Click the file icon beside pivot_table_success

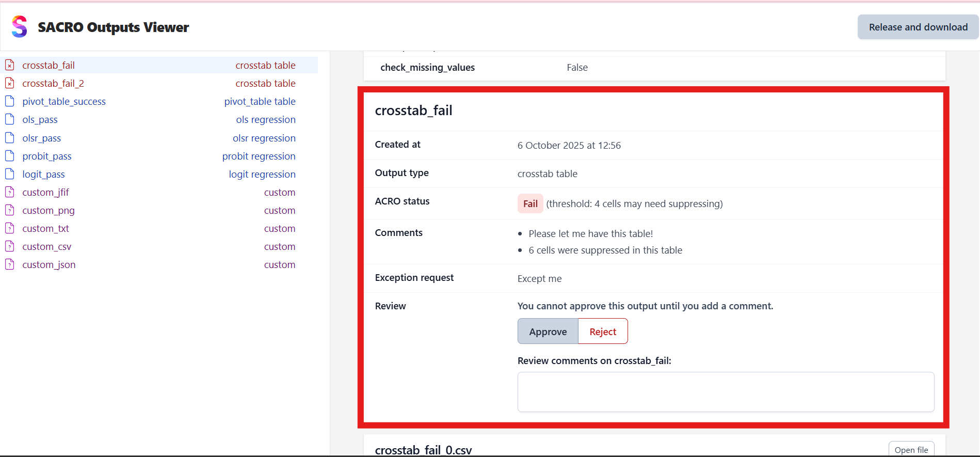click(10, 101)
